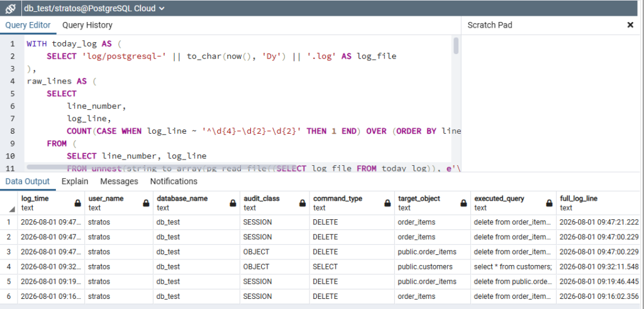Click the lock icon in target_object column
This screenshot has height=309, width=644.
[464, 203]
